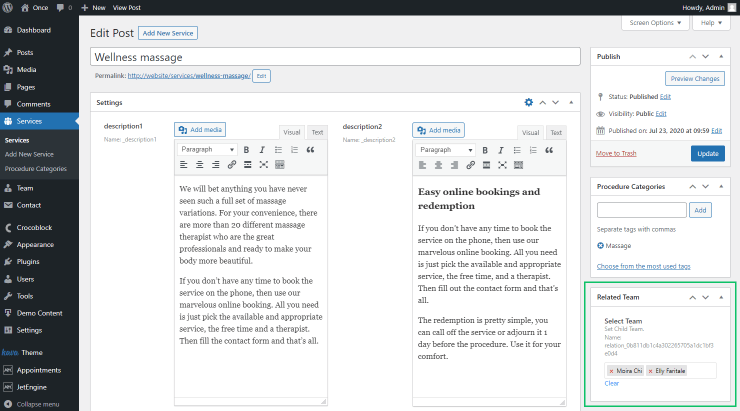The image size is (740, 411).
Task: Toggle italic in description1 editor
Action: [262, 150]
